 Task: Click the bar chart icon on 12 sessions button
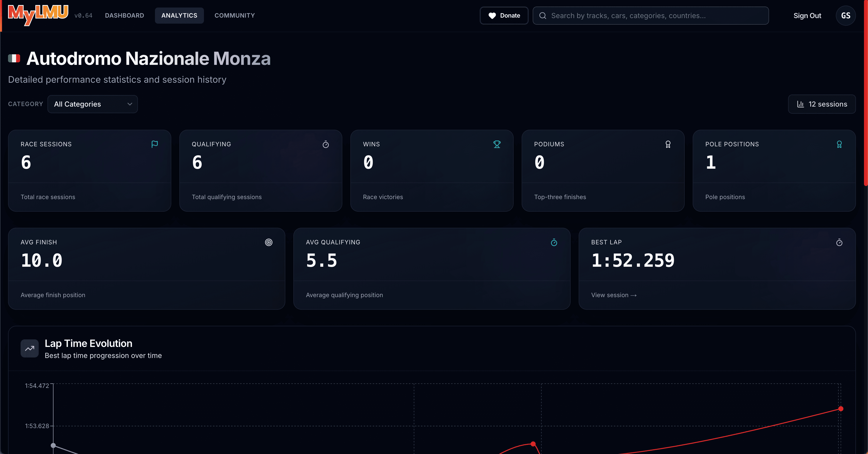tap(801, 104)
